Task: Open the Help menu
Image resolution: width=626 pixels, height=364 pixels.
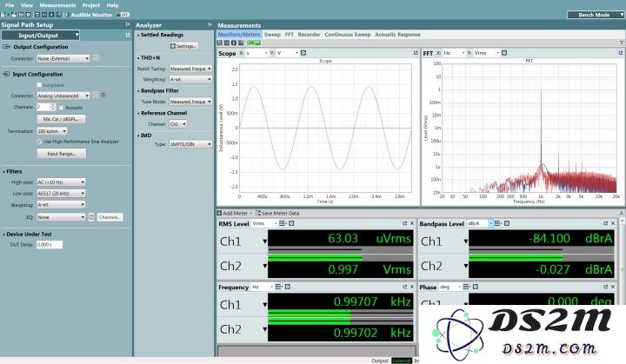Action: [112, 5]
